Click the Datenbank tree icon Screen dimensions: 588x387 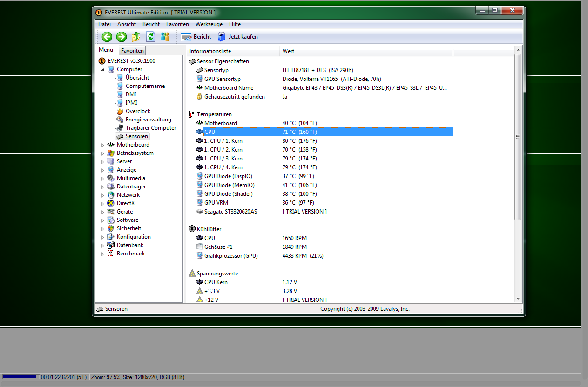[x=111, y=245]
